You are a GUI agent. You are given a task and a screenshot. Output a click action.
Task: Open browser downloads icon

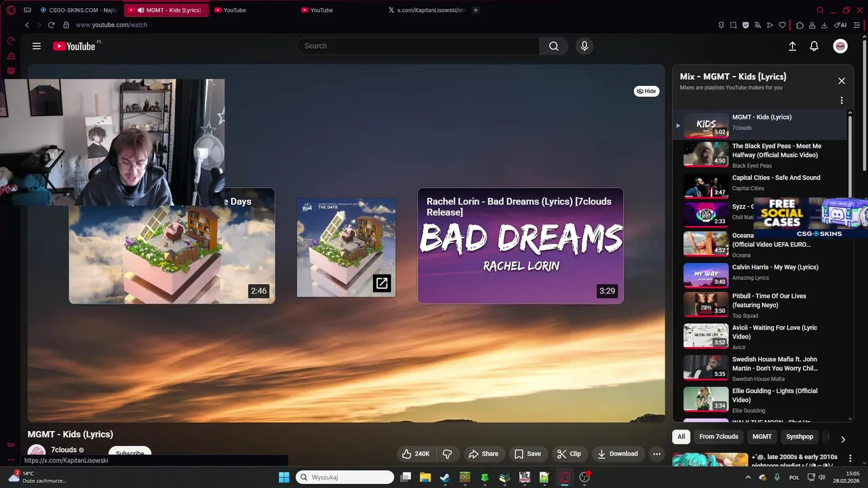[824, 25]
